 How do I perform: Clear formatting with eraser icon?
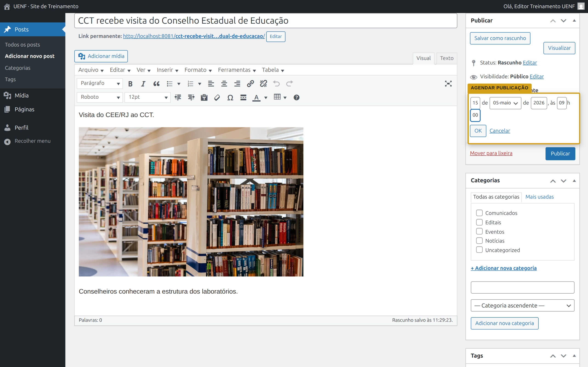[x=217, y=97]
